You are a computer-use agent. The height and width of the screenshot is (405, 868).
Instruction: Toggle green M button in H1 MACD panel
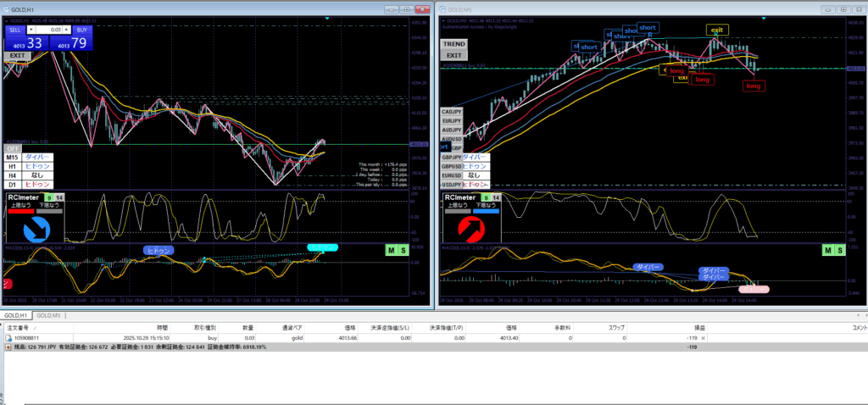point(391,250)
